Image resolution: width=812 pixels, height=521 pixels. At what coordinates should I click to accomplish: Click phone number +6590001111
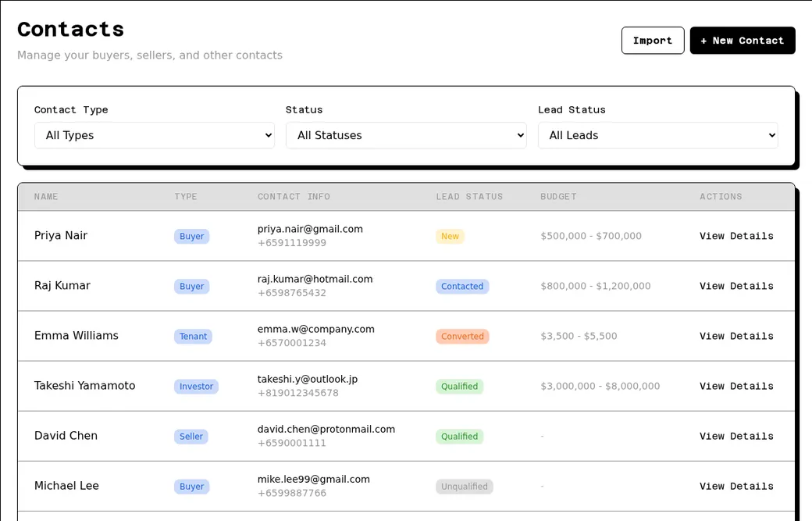(292, 443)
